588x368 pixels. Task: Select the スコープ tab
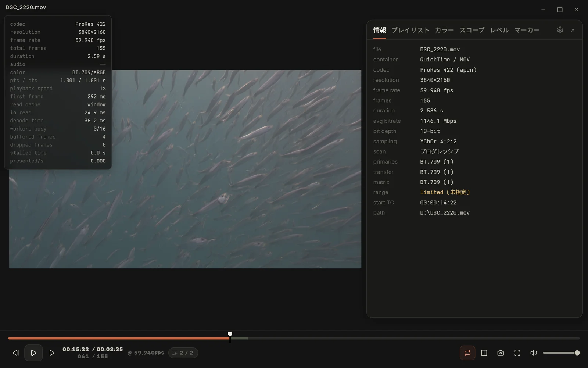[472, 30]
